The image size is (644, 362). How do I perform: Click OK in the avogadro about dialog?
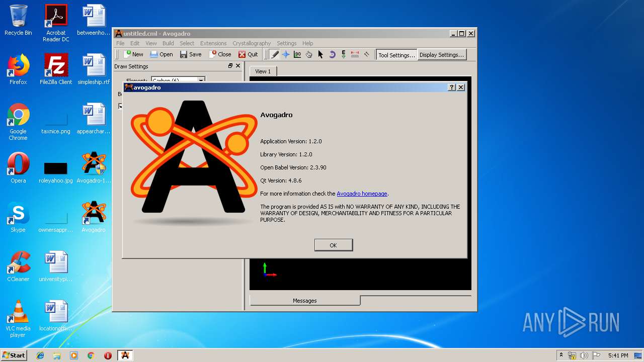(x=334, y=245)
